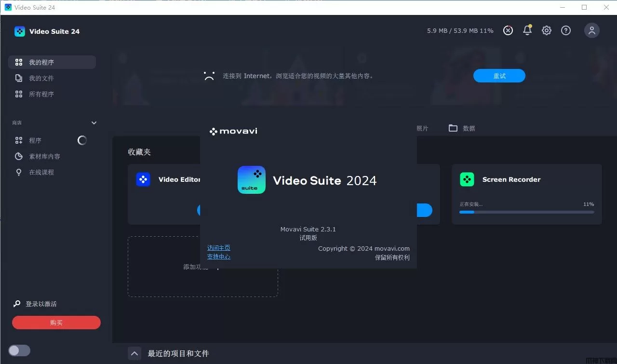Expand the 最近的项目和文件 panel arrow
This screenshot has width=617, height=364.
[134, 353]
